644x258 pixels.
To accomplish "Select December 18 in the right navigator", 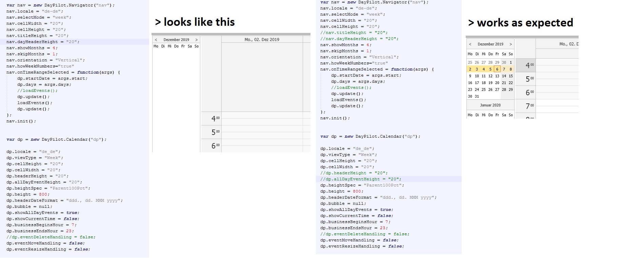I will (x=484, y=83).
